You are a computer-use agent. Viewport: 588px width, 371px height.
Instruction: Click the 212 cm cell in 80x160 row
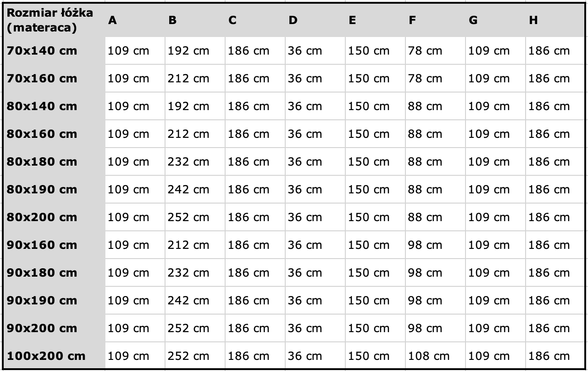[x=195, y=134]
